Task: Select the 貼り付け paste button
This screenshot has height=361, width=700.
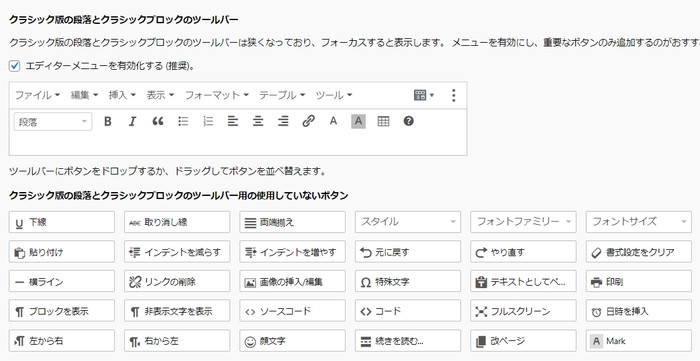Action: [x=62, y=252]
